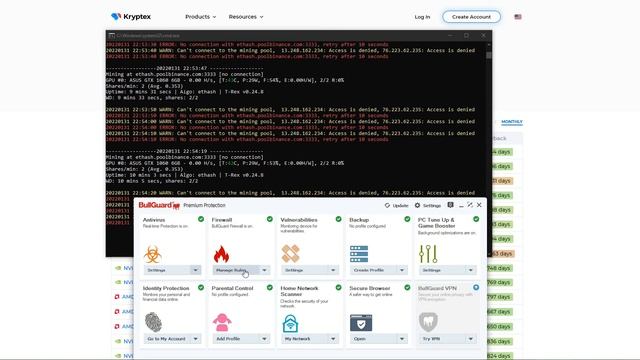Expand the Backup Create Profile dropdown arrow
The image size is (640, 360).
pos(402,270)
